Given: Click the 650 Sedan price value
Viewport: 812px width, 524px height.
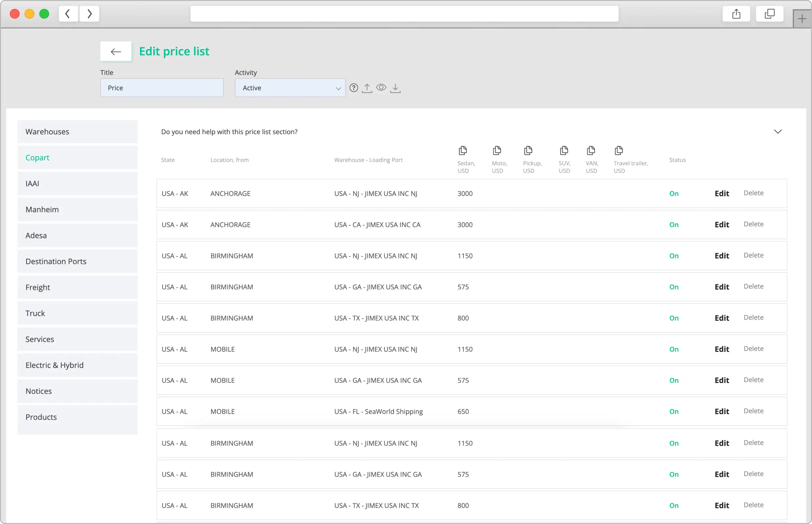Looking at the screenshot, I should click(463, 412).
